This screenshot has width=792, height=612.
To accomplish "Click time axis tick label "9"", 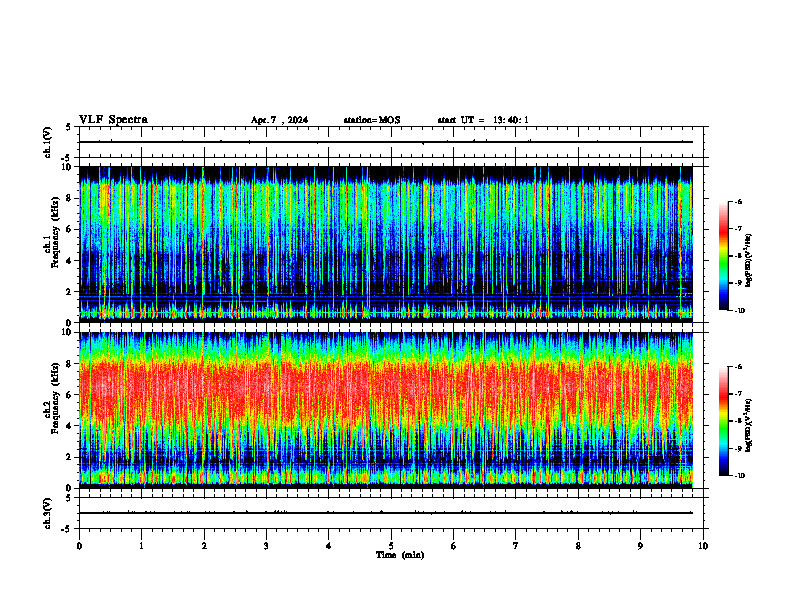I will 640,546.
